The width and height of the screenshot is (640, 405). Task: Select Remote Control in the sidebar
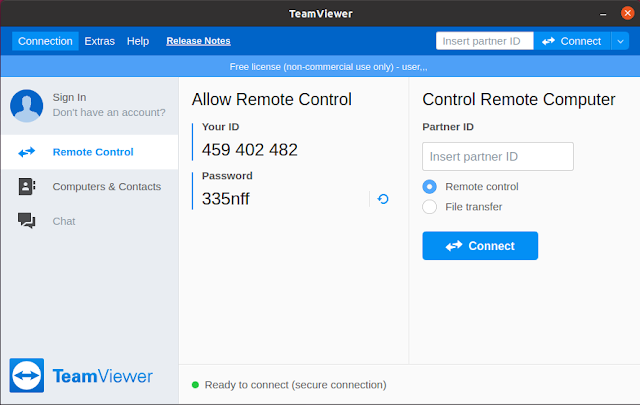[x=90, y=152]
